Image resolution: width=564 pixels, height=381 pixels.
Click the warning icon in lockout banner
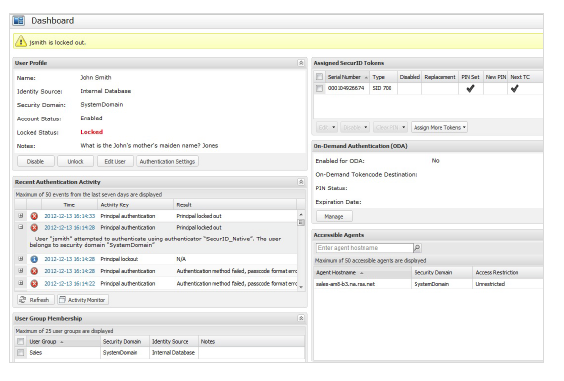point(21,42)
